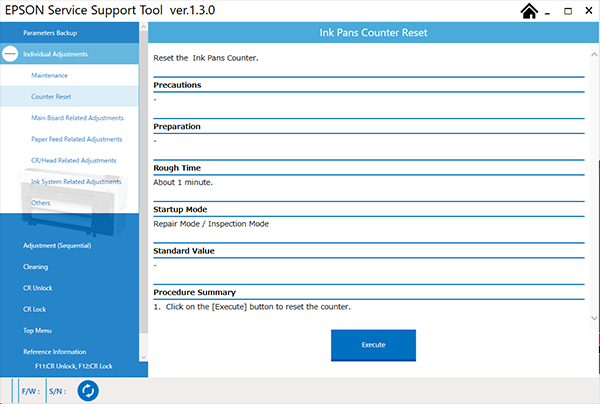This screenshot has height=404, width=600.
Task: Collapse Individual Adjustments with minus icon
Action: coord(10,54)
